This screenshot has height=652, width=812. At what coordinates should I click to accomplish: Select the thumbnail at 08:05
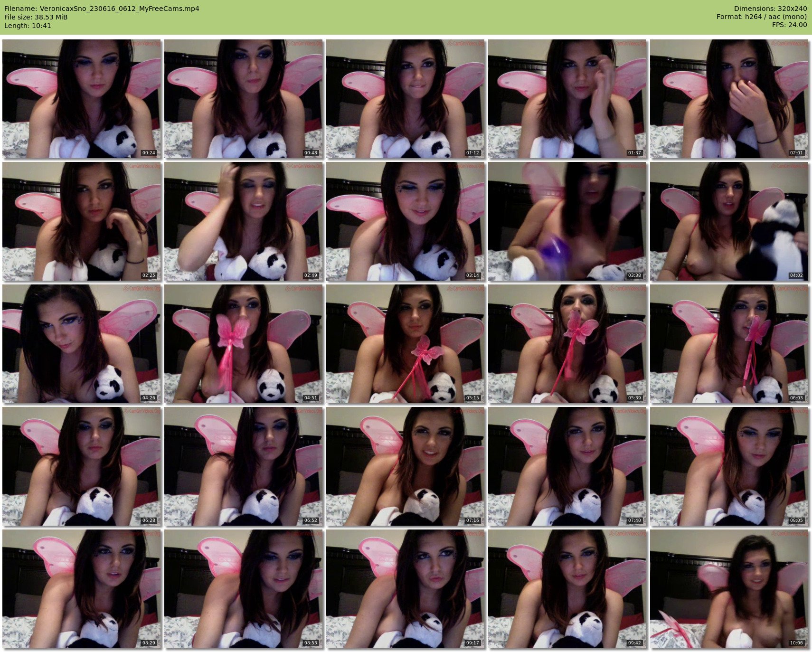pos(729,466)
